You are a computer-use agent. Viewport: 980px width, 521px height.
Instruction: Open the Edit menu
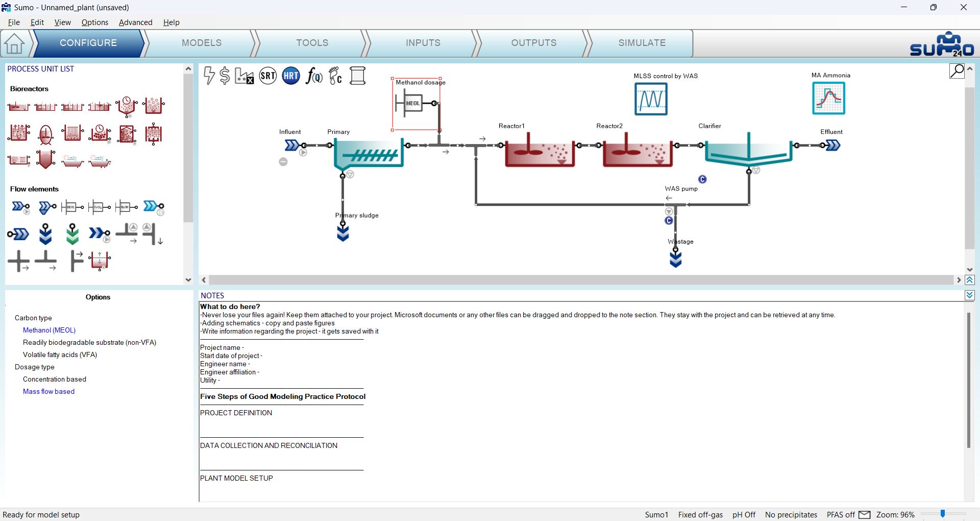pyautogui.click(x=37, y=22)
